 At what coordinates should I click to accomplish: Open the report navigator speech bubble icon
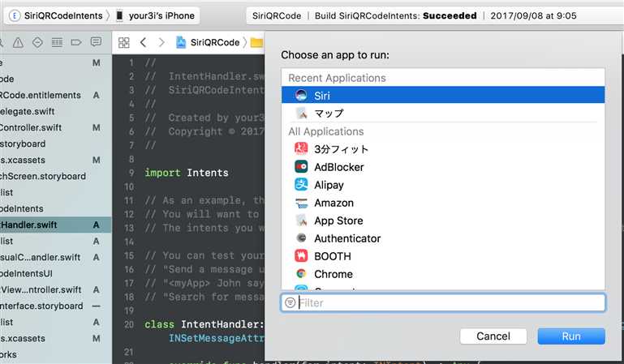click(x=96, y=41)
